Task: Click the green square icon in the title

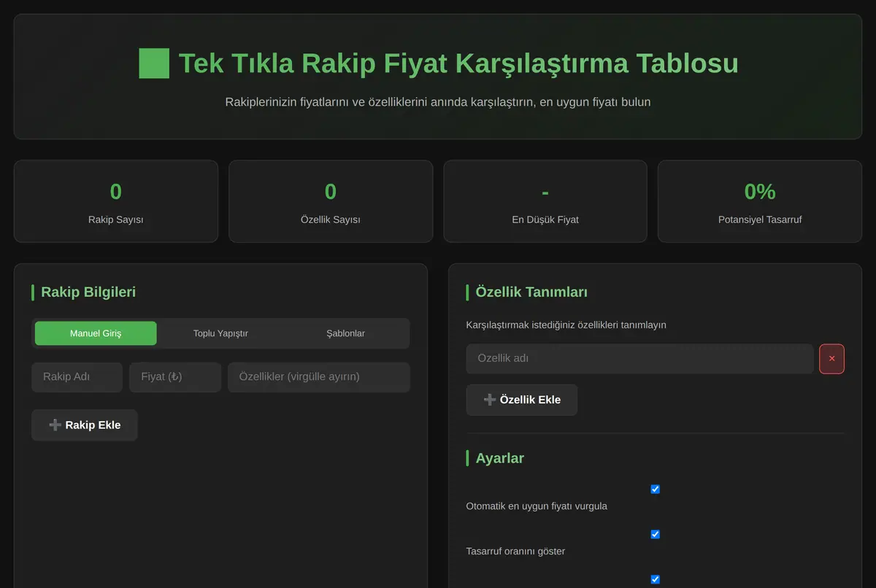Action: tap(154, 63)
